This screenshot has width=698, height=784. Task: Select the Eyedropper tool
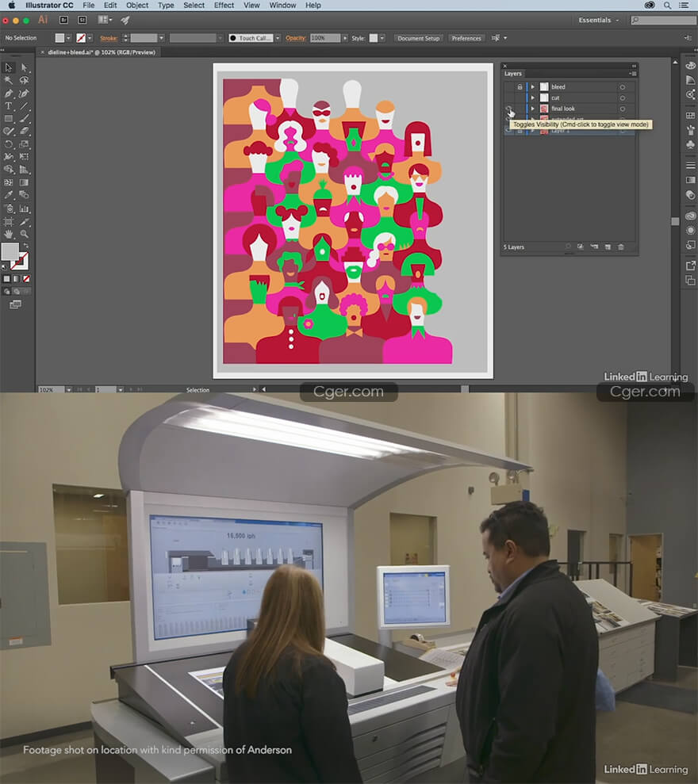coord(9,195)
